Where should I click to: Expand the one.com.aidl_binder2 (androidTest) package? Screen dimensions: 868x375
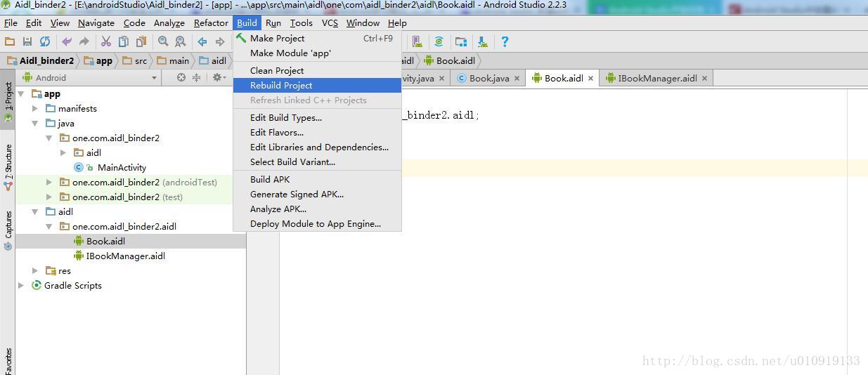tap(49, 182)
